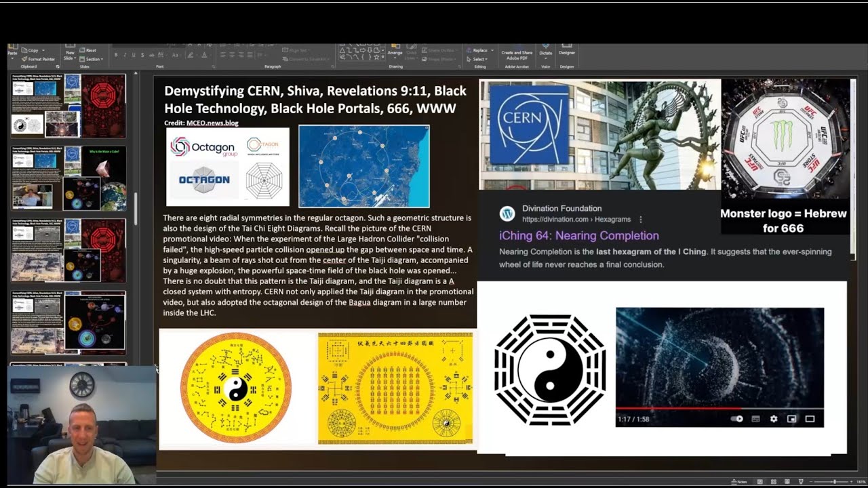
Task: Align text left in the Paragraph group
Action: pyautogui.click(x=222, y=55)
